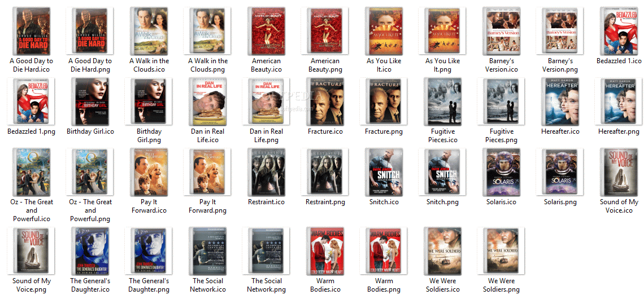The width and height of the screenshot is (644, 308).
Task: Select the Pay It Forward.ico icon
Action: (x=149, y=172)
